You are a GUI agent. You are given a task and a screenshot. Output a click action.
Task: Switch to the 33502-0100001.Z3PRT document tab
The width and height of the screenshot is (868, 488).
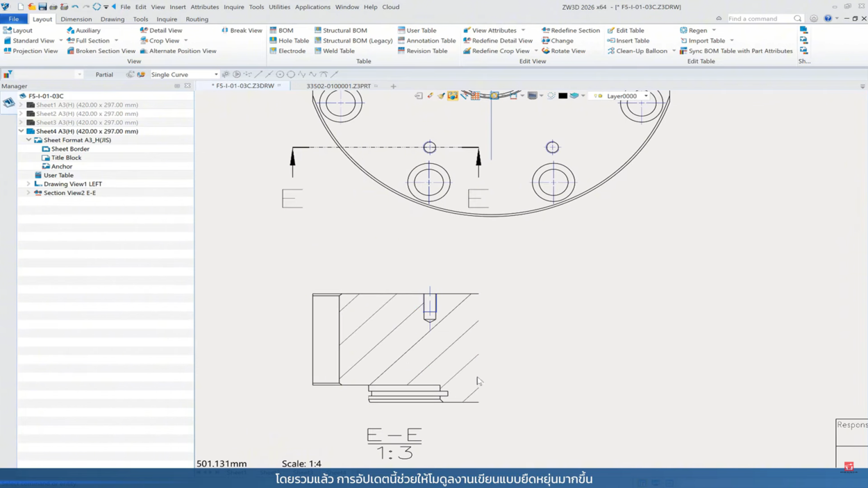[338, 86]
